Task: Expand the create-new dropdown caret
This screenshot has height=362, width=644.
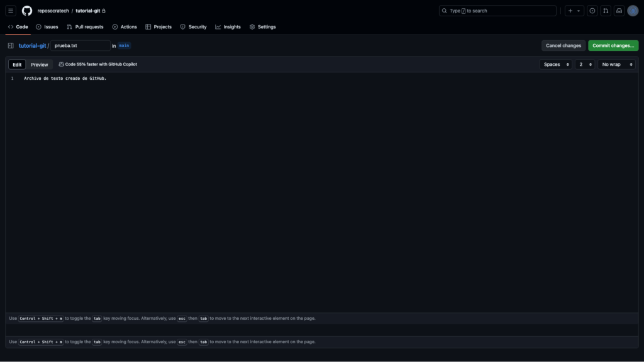Action: click(579, 11)
